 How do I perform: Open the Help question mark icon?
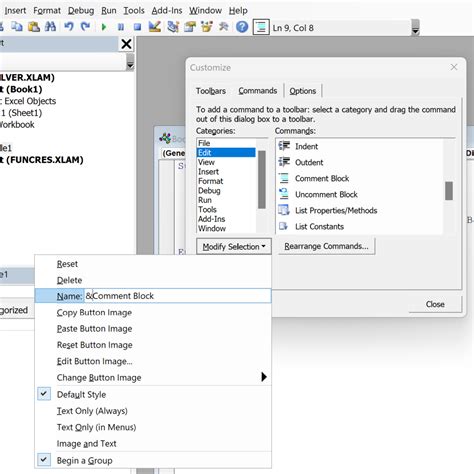point(242,27)
